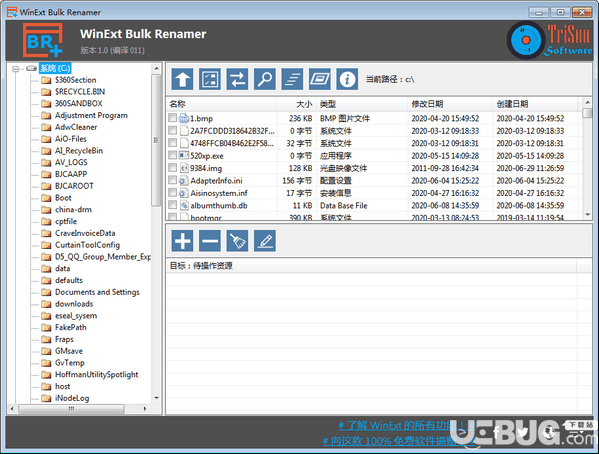Screen dimensions: 599x454
Task: Click the host folder icon
Action: click(46, 386)
